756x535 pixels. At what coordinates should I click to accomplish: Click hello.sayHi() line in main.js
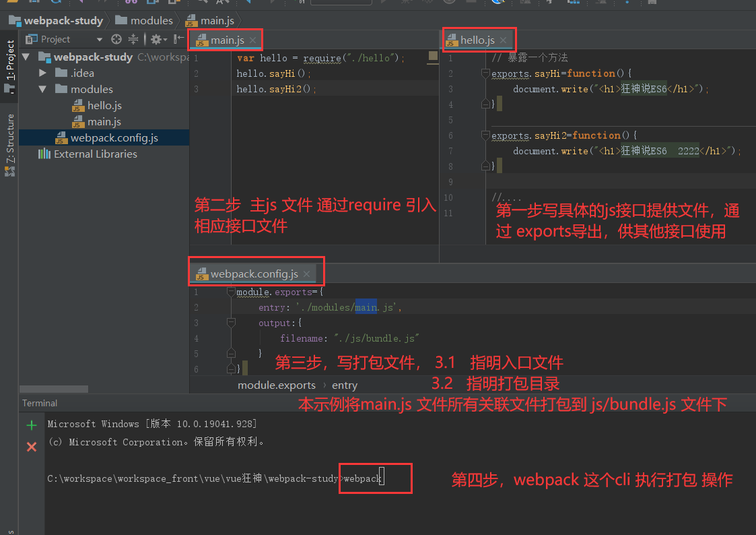[273, 74]
